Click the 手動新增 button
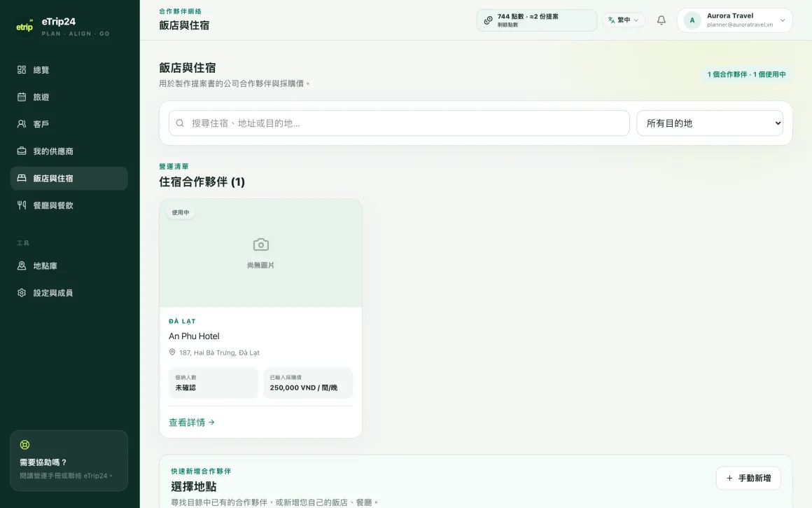The height and width of the screenshot is (508, 812). pyautogui.click(x=748, y=478)
